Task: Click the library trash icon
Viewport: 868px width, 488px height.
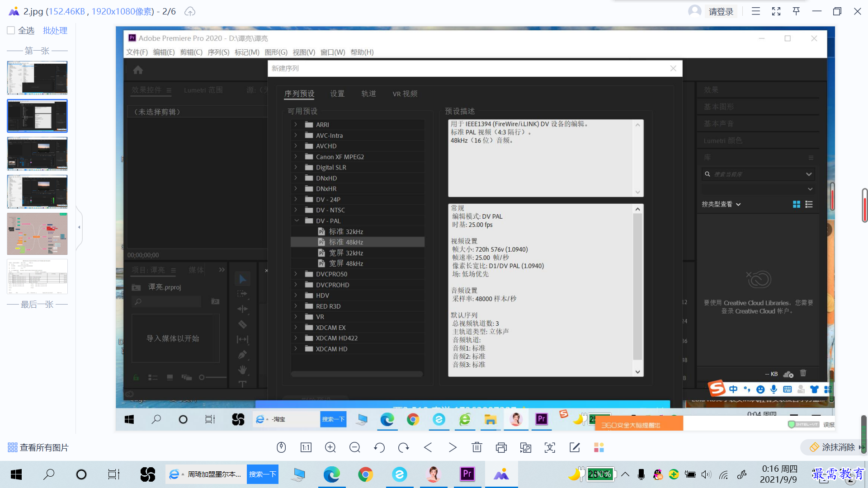Action: [803, 373]
